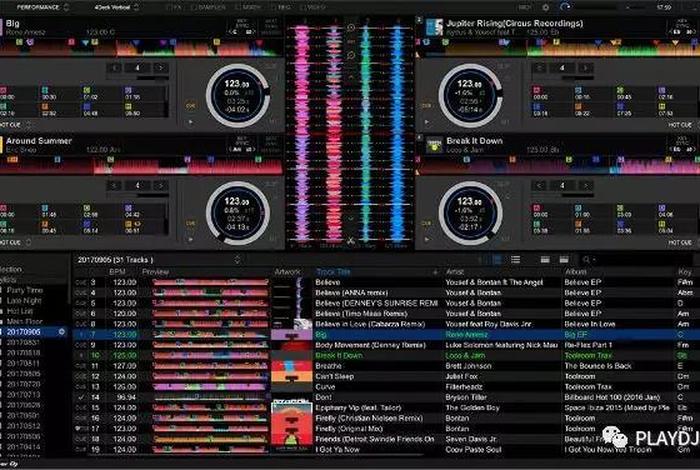This screenshot has width=700, height=470.
Task: Select Hot List playlist in tree
Action: pyautogui.click(x=20, y=311)
